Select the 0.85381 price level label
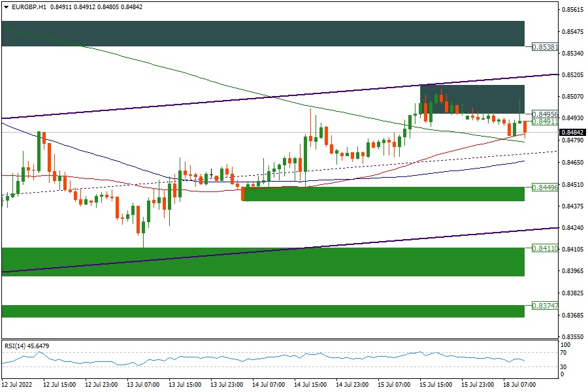Image resolution: width=588 pixels, height=392 pixels. click(544, 47)
